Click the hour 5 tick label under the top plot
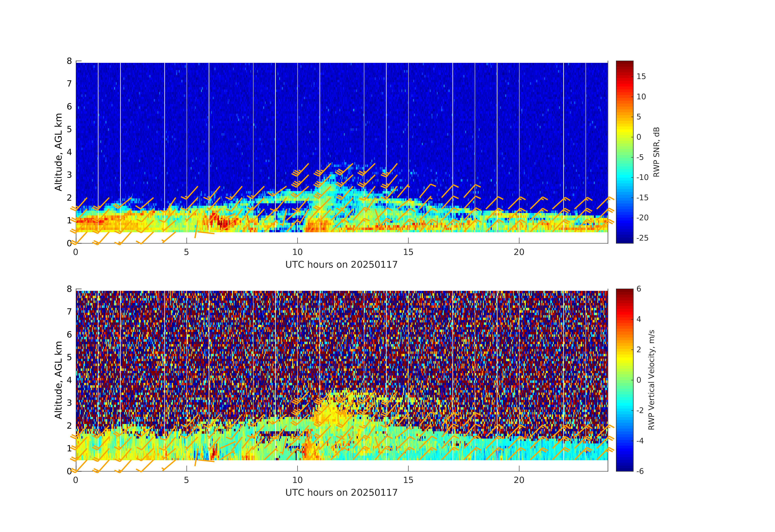The image size is (775, 532). coord(186,253)
